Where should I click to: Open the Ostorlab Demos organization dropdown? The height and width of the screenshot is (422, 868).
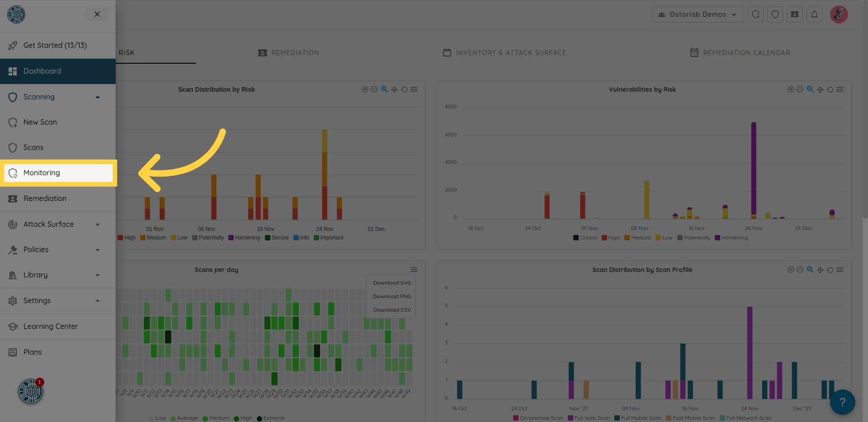698,14
